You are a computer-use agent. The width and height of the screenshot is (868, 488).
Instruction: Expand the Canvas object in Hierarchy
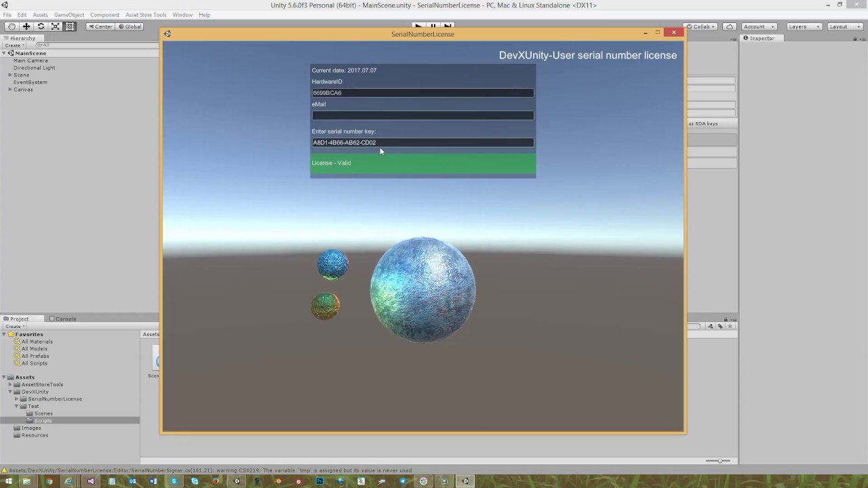(x=10, y=89)
